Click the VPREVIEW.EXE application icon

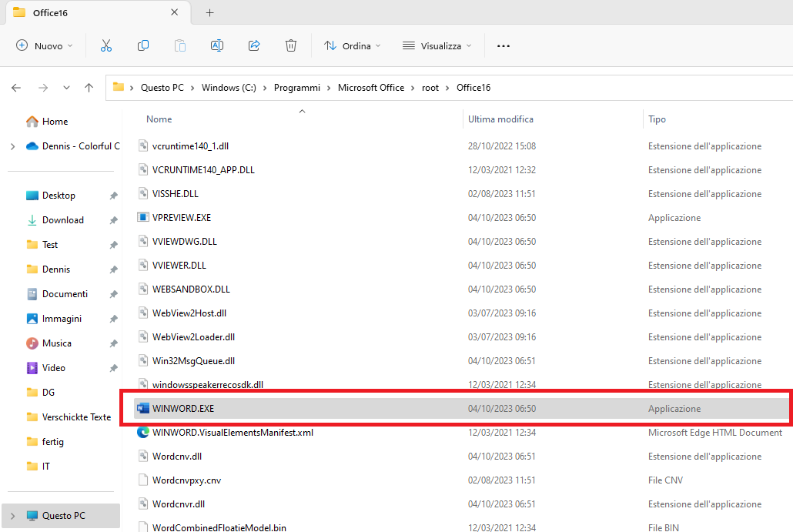click(143, 217)
